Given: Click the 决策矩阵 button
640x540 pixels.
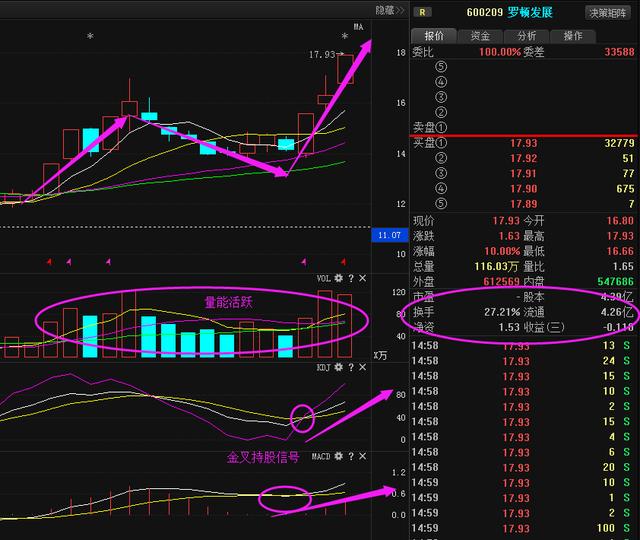Looking at the screenshot, I should 607,12.
